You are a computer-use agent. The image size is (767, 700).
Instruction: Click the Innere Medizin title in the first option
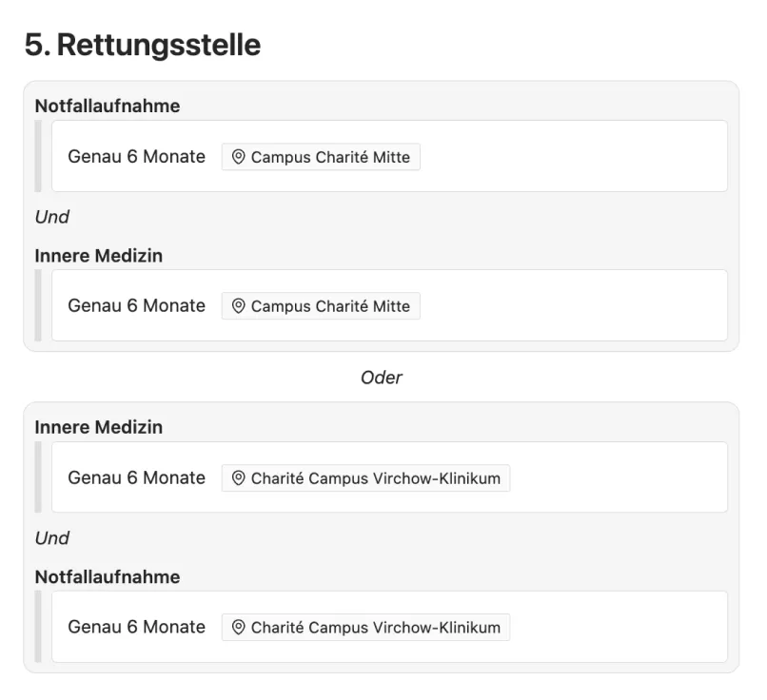pos(98,255)
